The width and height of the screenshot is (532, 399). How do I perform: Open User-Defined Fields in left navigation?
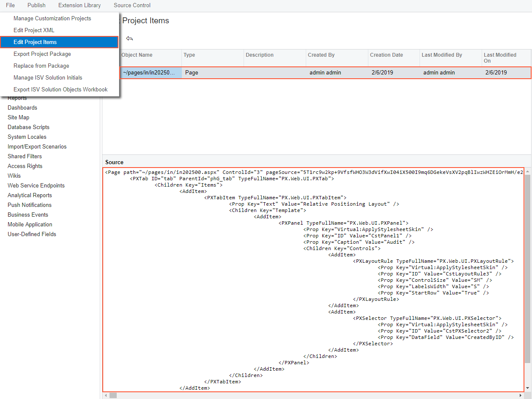pos(32,234)
